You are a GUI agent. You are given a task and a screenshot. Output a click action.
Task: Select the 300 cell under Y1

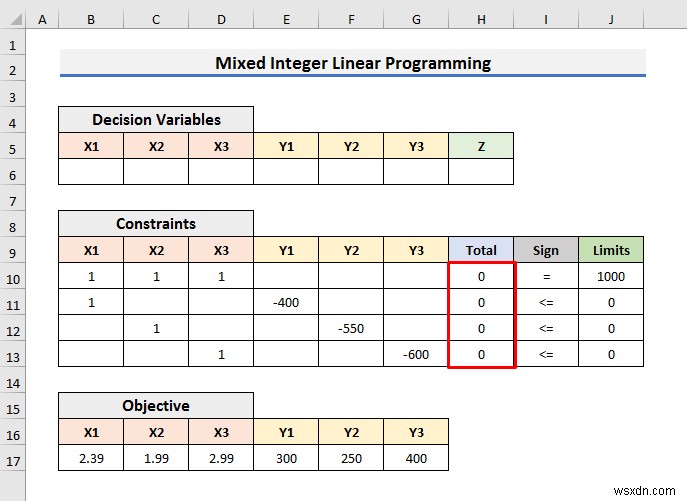286,458
